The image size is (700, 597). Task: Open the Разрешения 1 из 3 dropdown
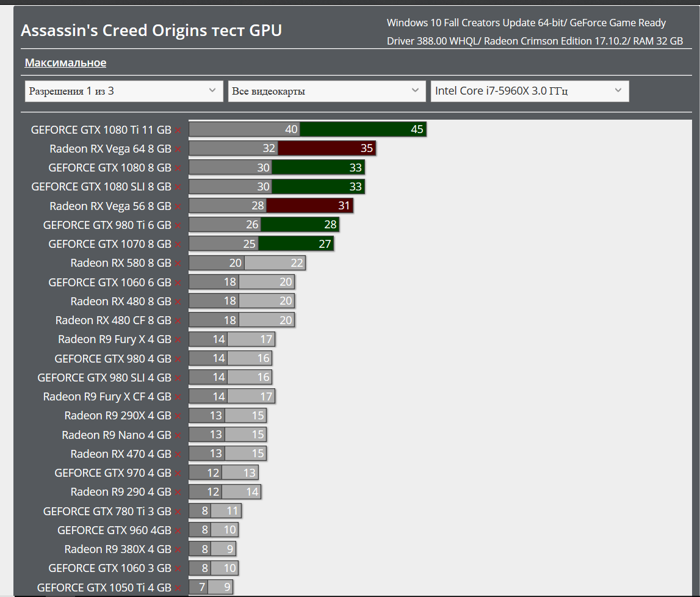tap(124, 91)
